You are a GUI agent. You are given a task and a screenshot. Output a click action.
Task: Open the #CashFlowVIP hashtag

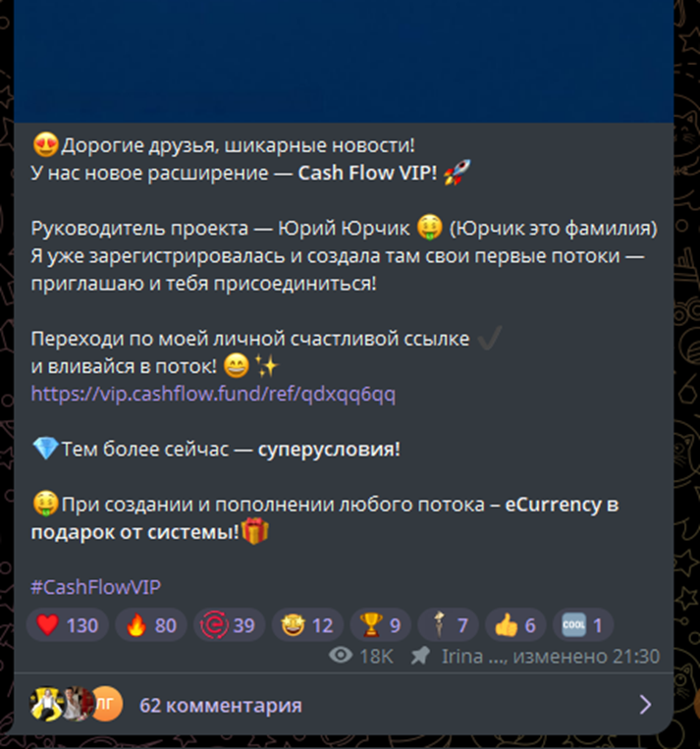click(x=95, y=587)
